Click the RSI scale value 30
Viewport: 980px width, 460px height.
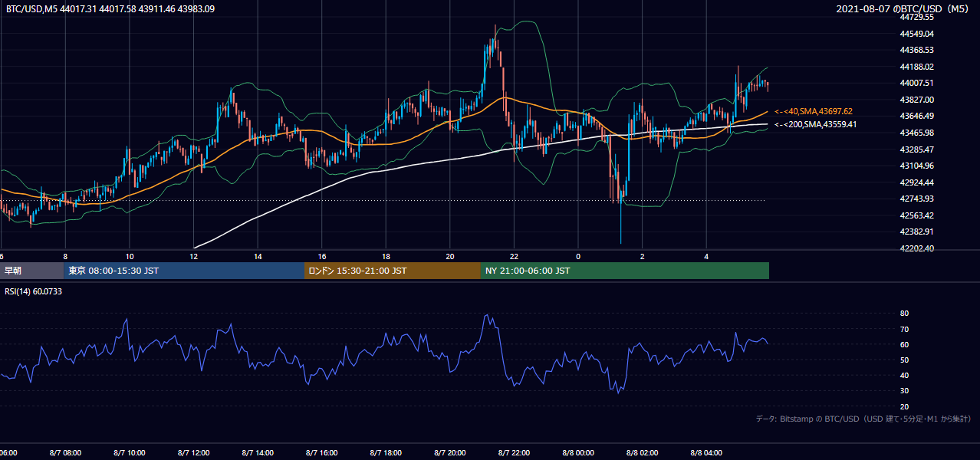click(x=904, y=391)
